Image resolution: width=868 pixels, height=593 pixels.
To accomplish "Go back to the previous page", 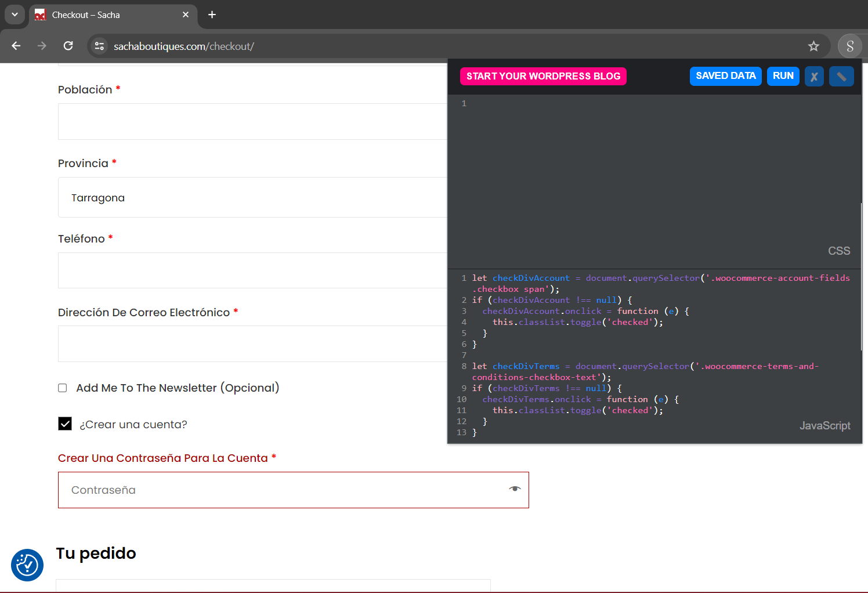I will (16, 46).
